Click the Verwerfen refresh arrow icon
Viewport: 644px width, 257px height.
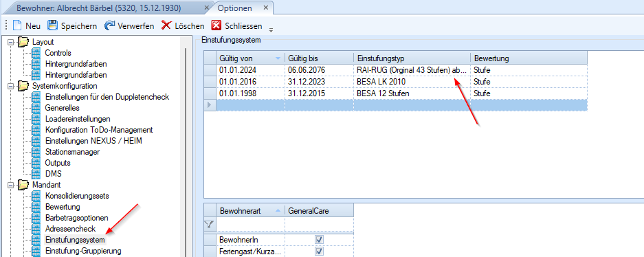tap(109, 26)
